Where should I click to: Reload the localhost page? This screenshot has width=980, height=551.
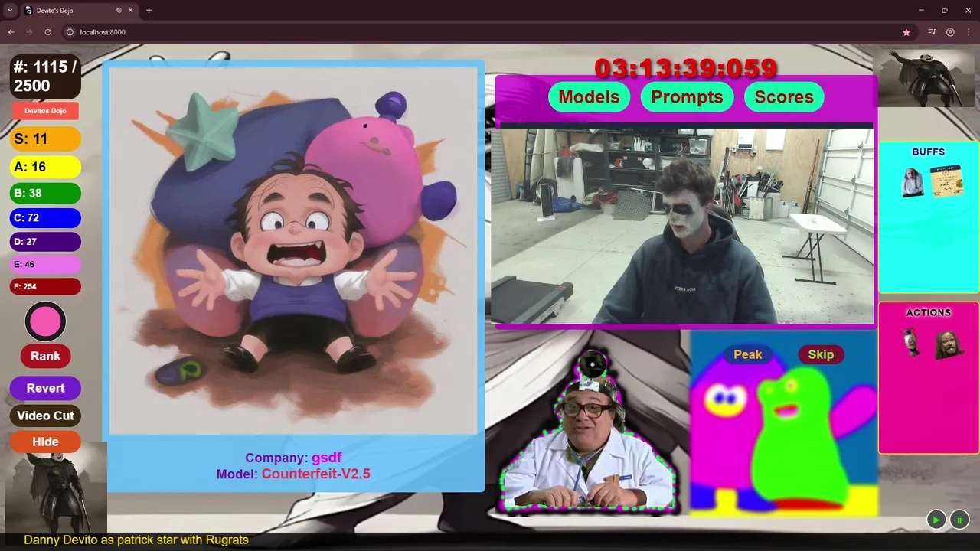[x=47, y=32]
